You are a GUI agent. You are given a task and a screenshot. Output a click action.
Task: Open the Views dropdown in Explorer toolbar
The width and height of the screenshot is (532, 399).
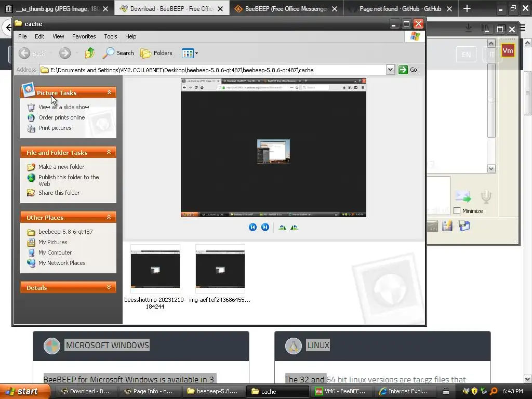[x=190, y=54]
